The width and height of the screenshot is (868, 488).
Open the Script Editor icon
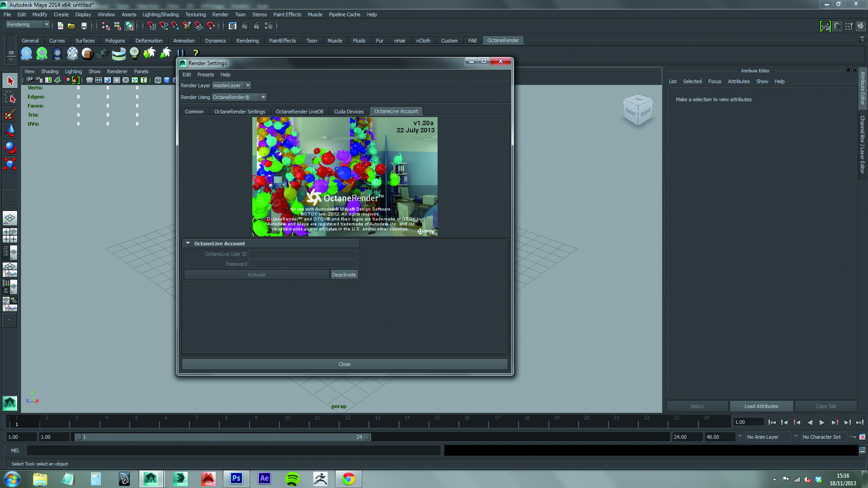[x=862, y=450]
